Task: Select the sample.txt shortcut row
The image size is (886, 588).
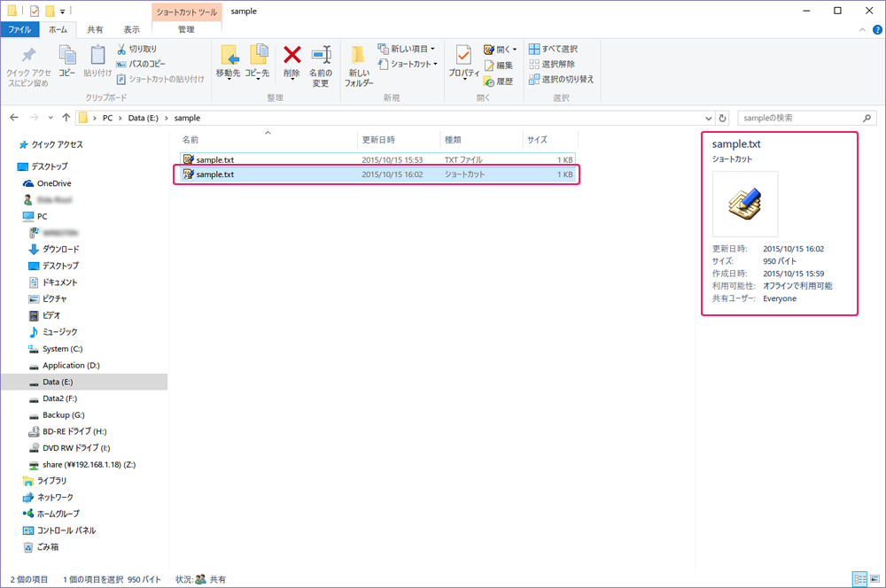Action: (377, 174)
